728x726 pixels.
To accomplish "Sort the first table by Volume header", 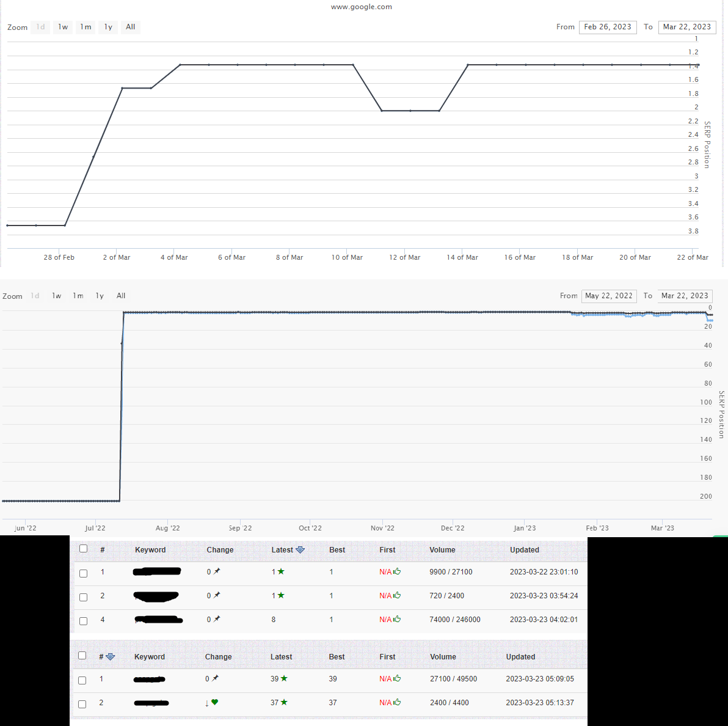I will [442, 550].
